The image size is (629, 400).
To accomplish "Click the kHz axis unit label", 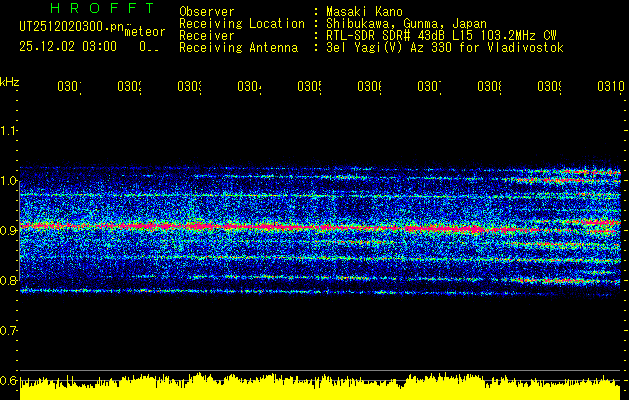I will click(x=10, y=82).
